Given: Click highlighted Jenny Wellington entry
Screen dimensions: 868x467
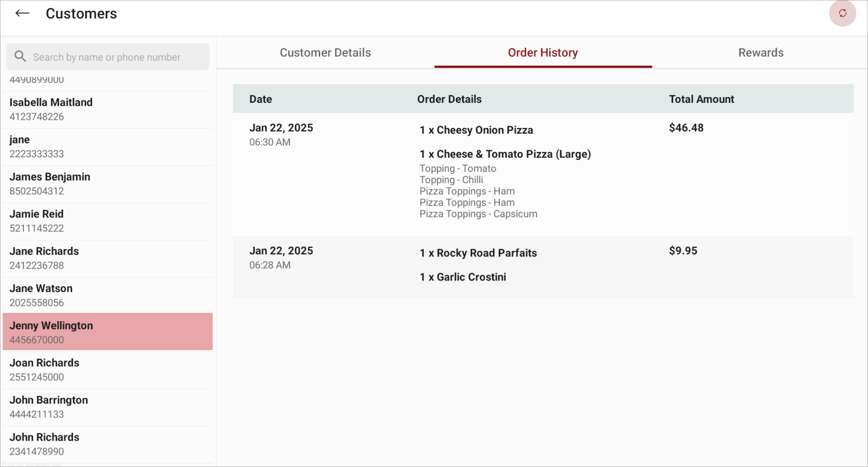Looking at the screenshot, I should tap(108, 332).
